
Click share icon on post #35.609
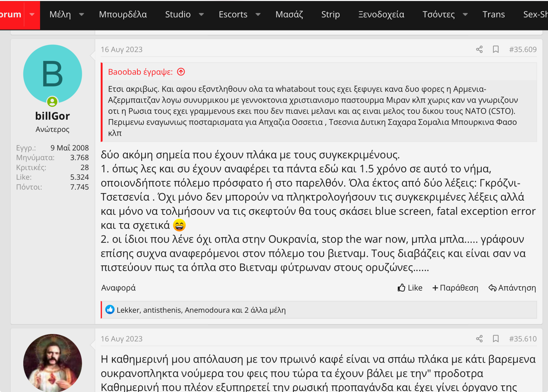click(x=479, y=49)
